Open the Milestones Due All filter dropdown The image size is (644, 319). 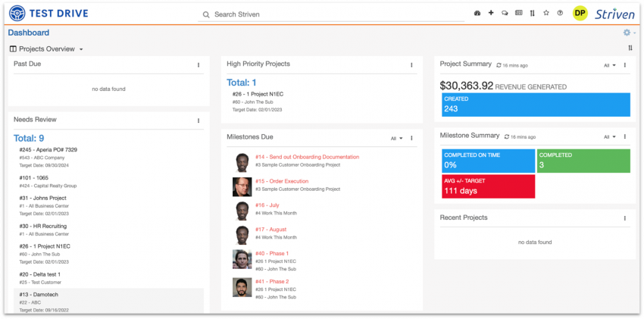[397, 138]
